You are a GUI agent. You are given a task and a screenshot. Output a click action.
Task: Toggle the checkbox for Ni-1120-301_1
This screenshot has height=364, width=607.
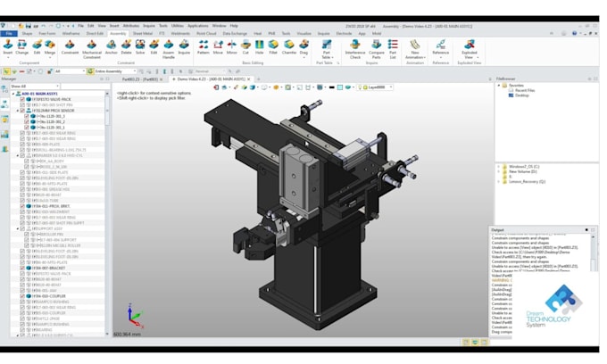[x=27, y=128]
